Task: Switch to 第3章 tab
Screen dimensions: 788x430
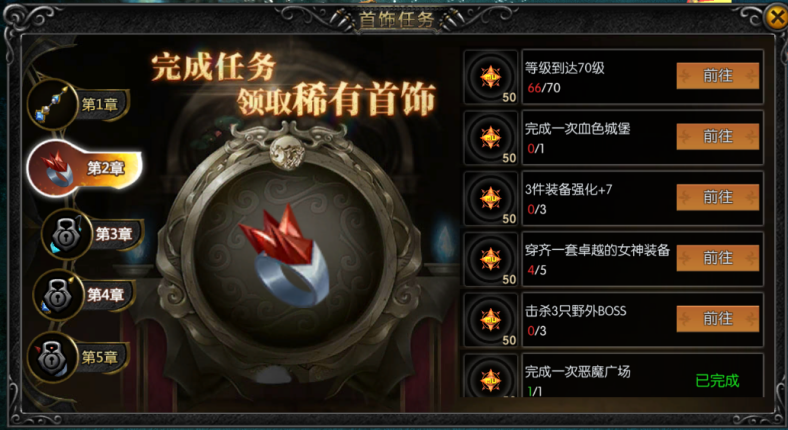Action: (114, 234)
